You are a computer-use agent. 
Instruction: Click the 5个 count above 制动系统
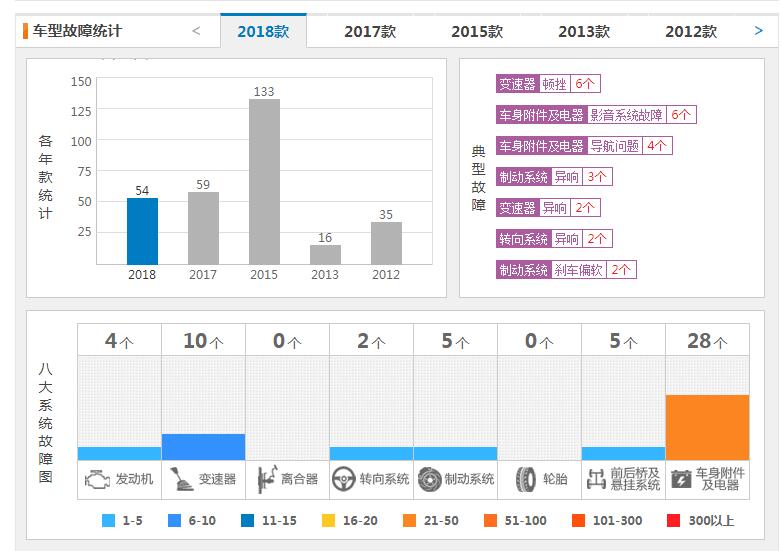pos(455,341)
